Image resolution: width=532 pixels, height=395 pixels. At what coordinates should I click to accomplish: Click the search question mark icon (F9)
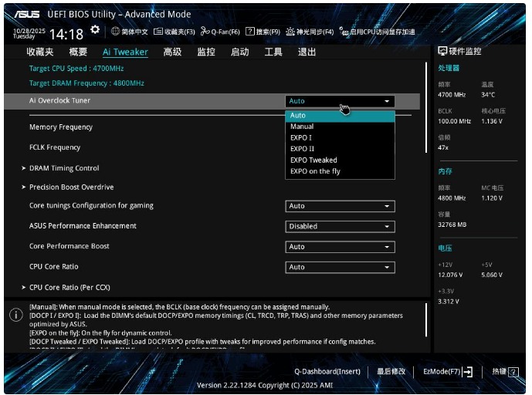pos(250,32)
